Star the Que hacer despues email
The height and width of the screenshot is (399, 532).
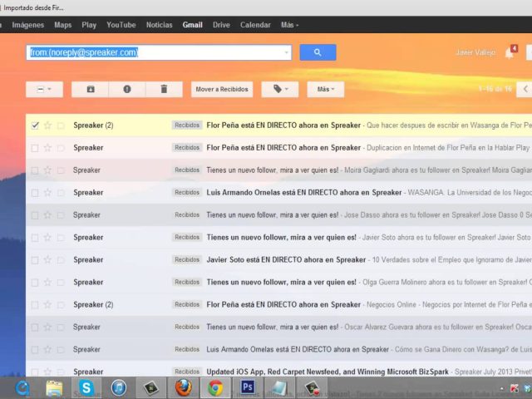47,126
